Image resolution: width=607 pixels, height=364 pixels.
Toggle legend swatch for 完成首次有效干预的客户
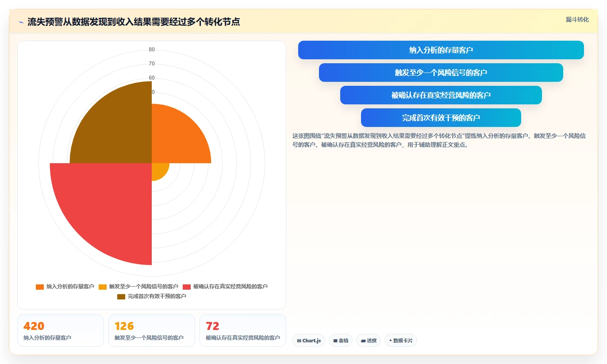[x=121, y=296]
